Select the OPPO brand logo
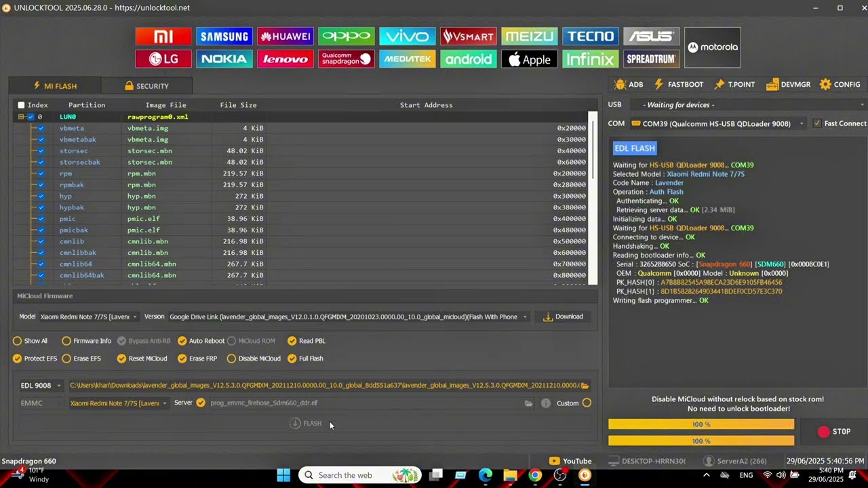Image resolution: width=868 pixels, height=488 pixels. (x=347, y=37)
